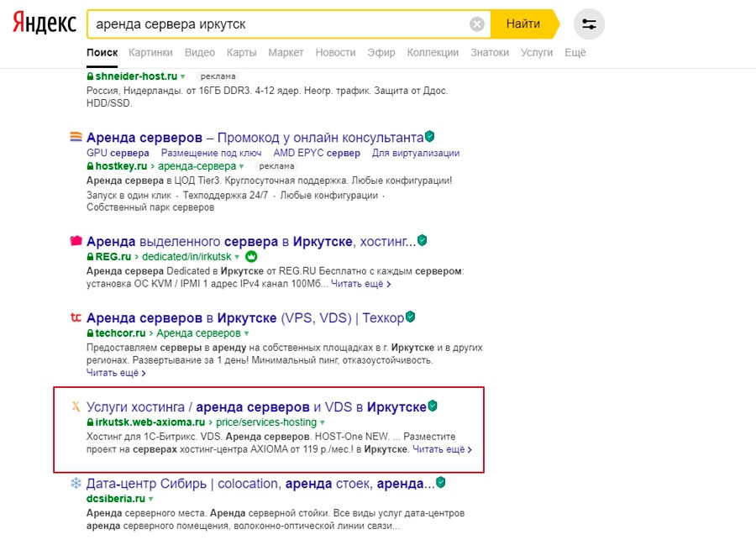
Task: Click the lock icon beside hostkey.ru
Action: (x=90, y=166)
